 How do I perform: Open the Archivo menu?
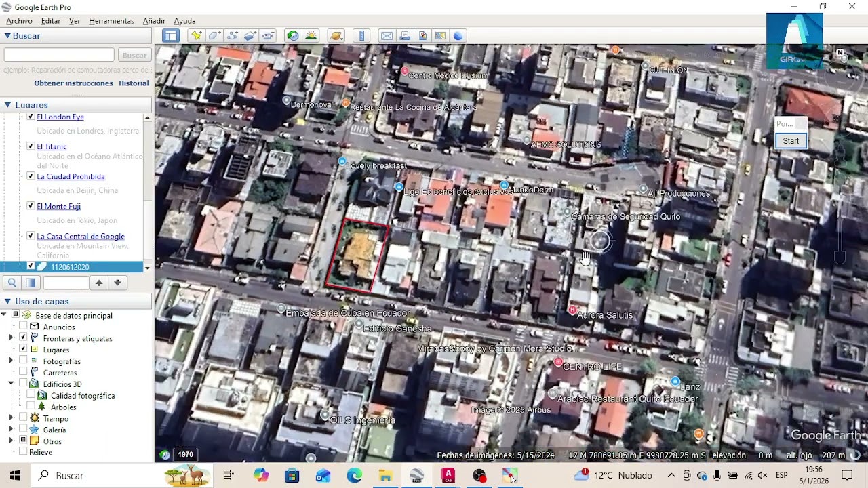(x=20, y=21)
